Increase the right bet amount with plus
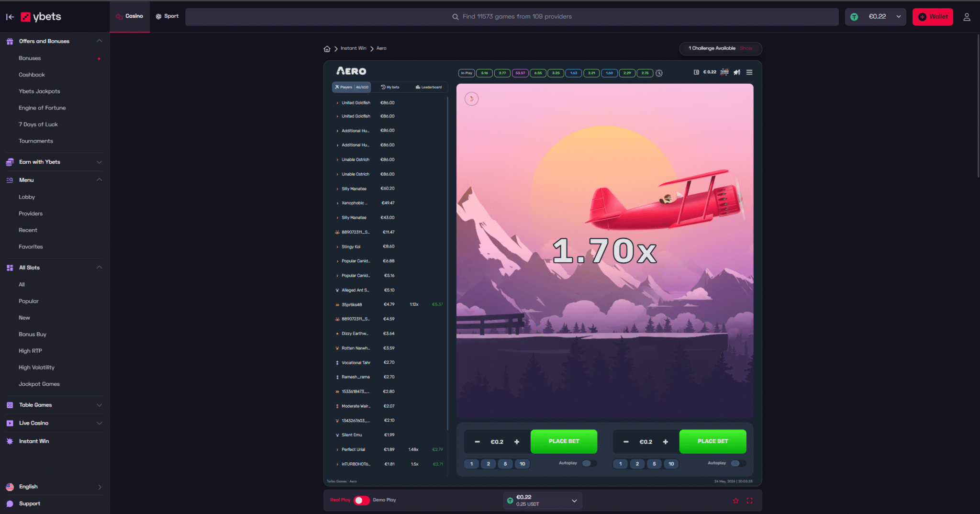980x514 pixels. (x=666, y=442)
